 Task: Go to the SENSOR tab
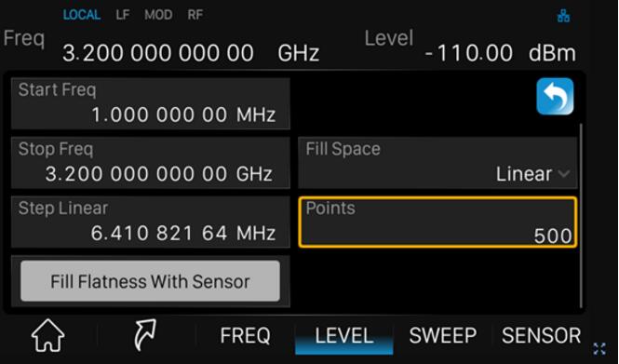541,335
